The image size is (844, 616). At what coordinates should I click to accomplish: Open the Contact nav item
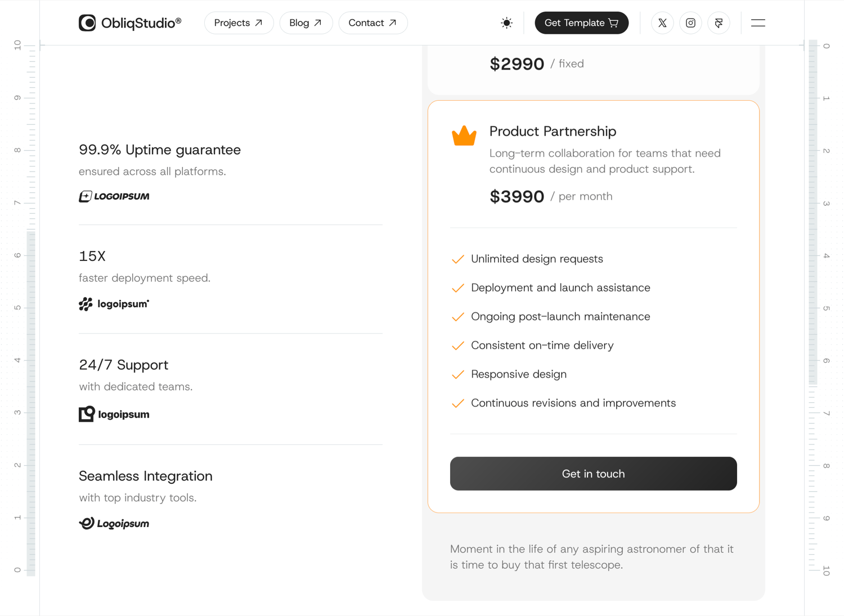pos(373,23)
